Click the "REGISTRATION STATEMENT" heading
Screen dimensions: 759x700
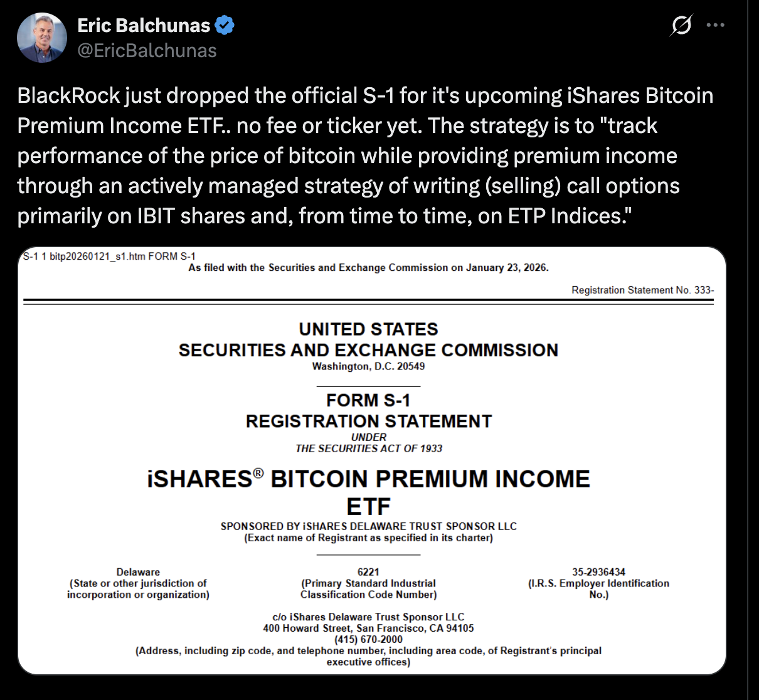coord(368,422)
